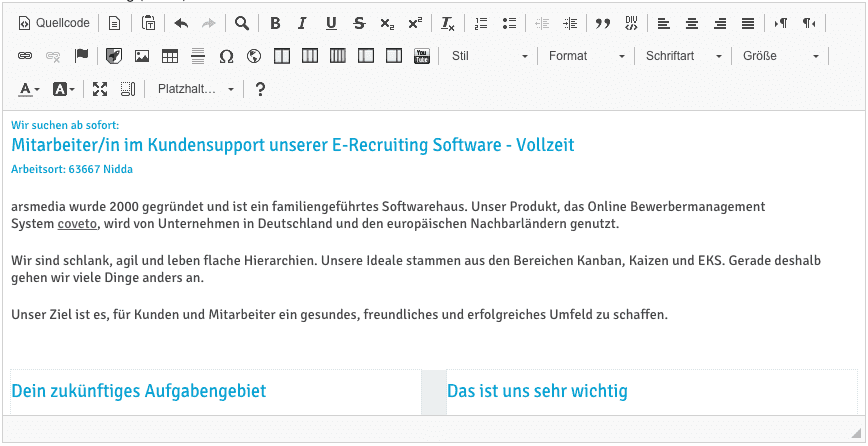This screenshot has width=868, height=446.
Task: Embed a YouTube video
Action: [422, 56]
